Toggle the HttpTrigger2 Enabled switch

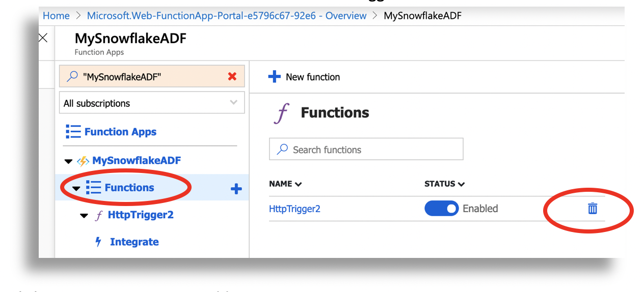coord(441,209)
